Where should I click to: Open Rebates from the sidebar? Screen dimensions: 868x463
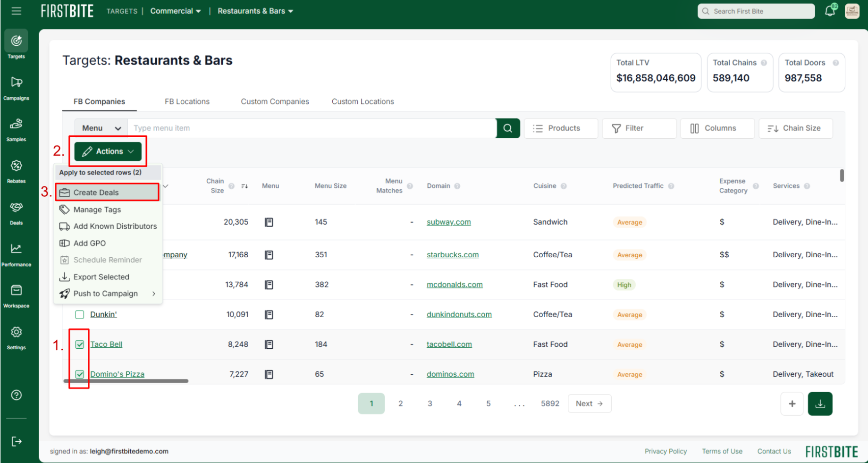[x=16, y=171]
